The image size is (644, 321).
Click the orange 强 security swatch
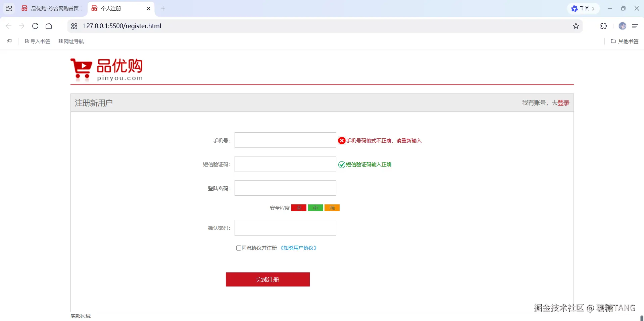tap(332, 208)
